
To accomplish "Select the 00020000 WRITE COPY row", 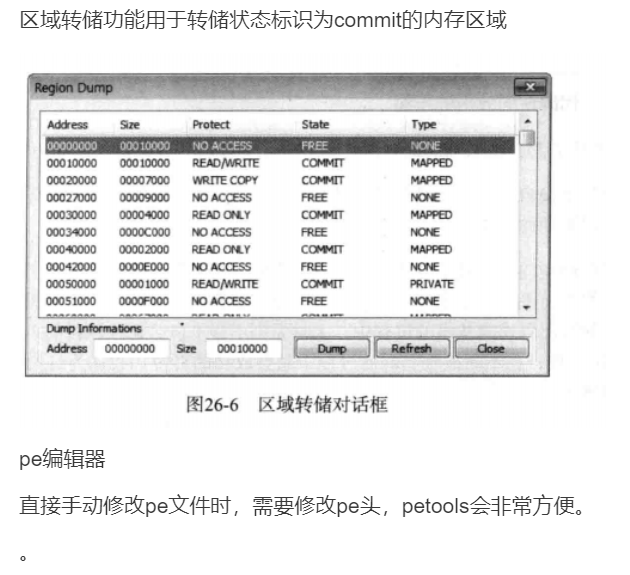I will click(x=280, y=180).
